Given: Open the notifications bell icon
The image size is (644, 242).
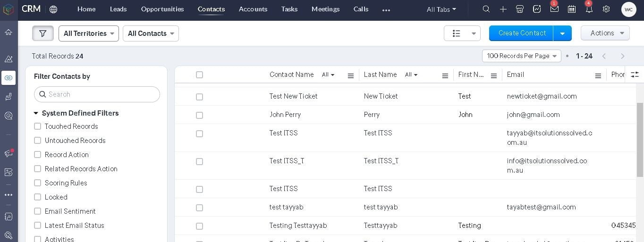Looking at the screenshot, I should click(589, 9).
